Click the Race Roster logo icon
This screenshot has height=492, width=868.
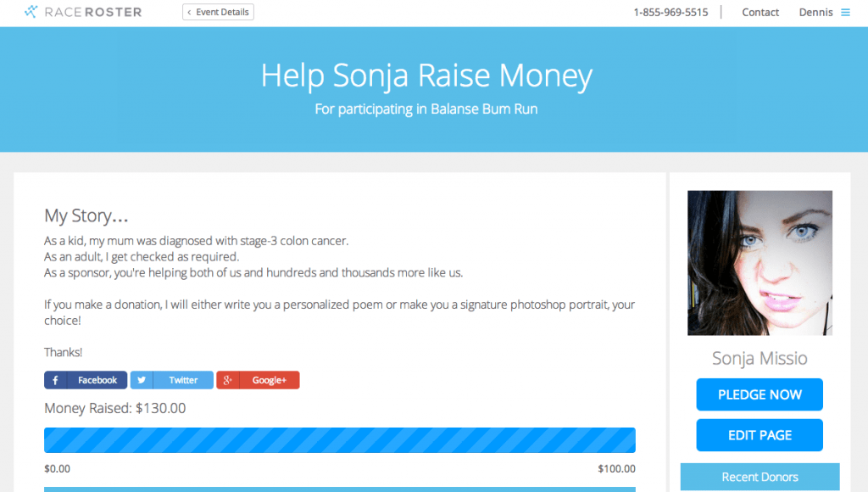pos(29,11)
